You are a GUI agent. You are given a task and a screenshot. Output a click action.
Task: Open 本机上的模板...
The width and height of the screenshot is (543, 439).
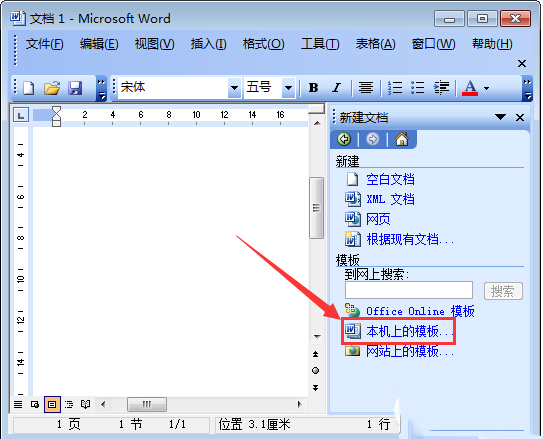click(x=410, y=331)
